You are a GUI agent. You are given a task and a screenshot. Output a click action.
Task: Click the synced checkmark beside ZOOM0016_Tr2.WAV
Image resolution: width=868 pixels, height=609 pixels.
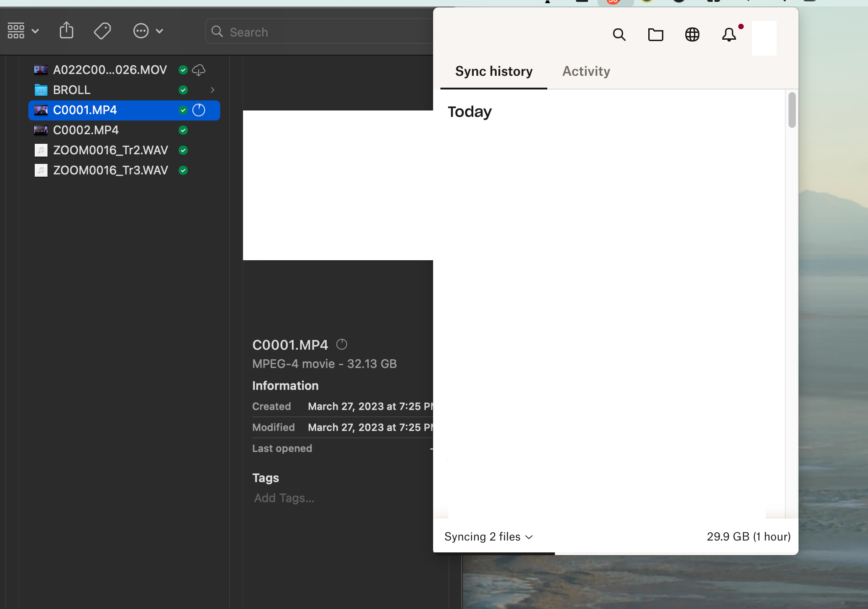click(183, 150)
